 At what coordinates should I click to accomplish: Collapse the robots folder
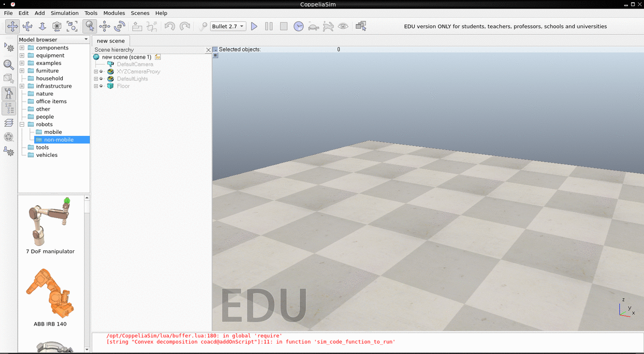(22, 124)
